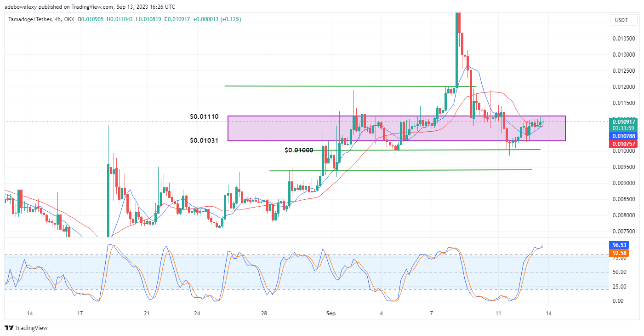Screen dimensions: 644x336
Task: Click the 0.013500 price axis label
Action: pos(624,39)
